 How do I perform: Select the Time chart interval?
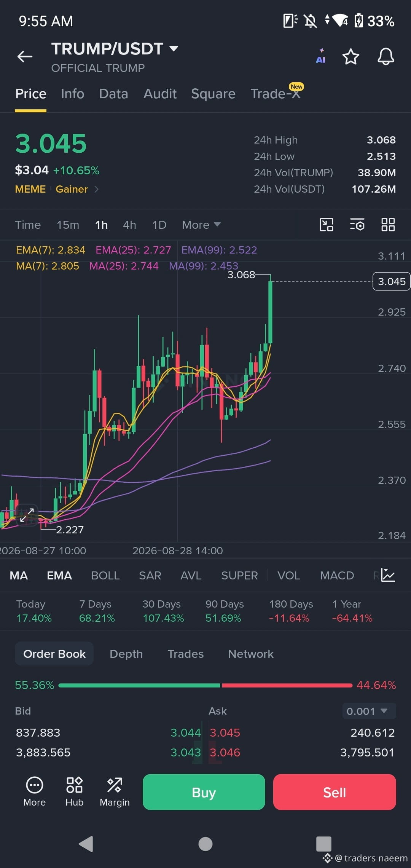pyautogui.click(x=28, y=225)
